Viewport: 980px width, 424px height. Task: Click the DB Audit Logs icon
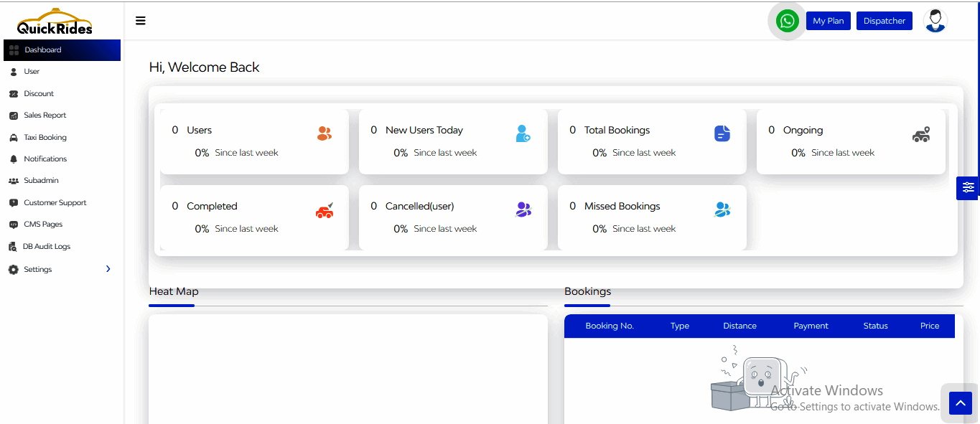coord(13,247)
